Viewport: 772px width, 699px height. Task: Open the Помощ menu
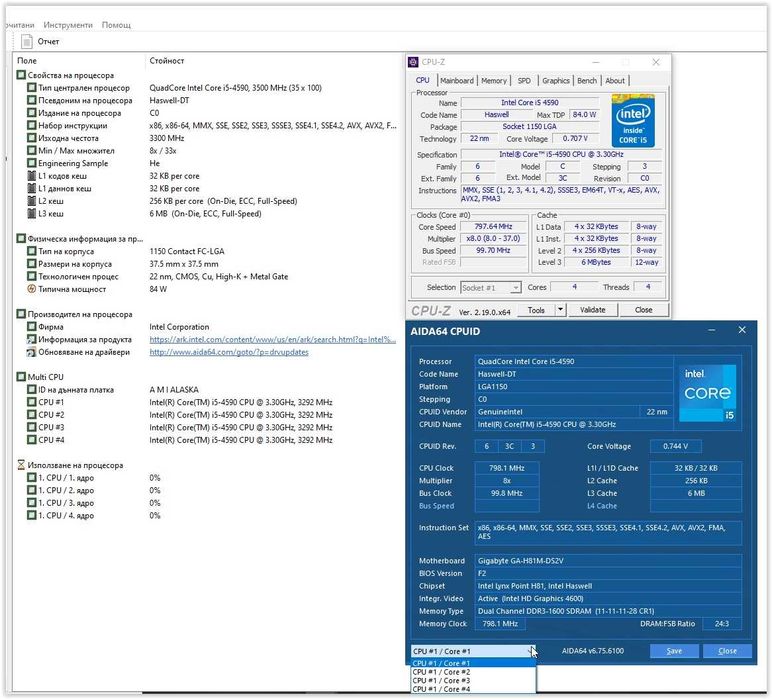click(116, 25)
